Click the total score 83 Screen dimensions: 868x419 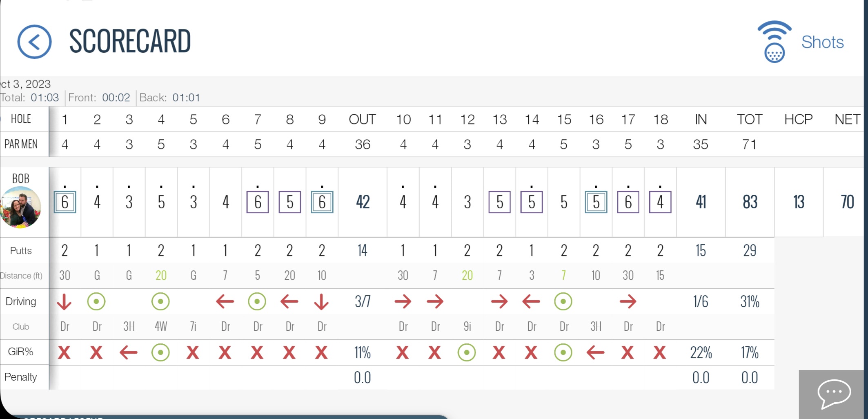coord(750,202)
